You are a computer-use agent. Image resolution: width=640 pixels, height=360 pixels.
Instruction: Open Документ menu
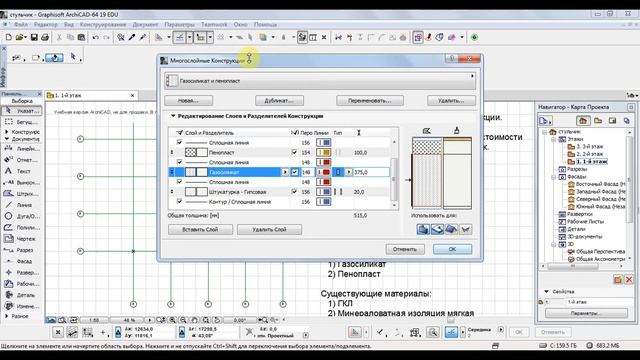145,24
